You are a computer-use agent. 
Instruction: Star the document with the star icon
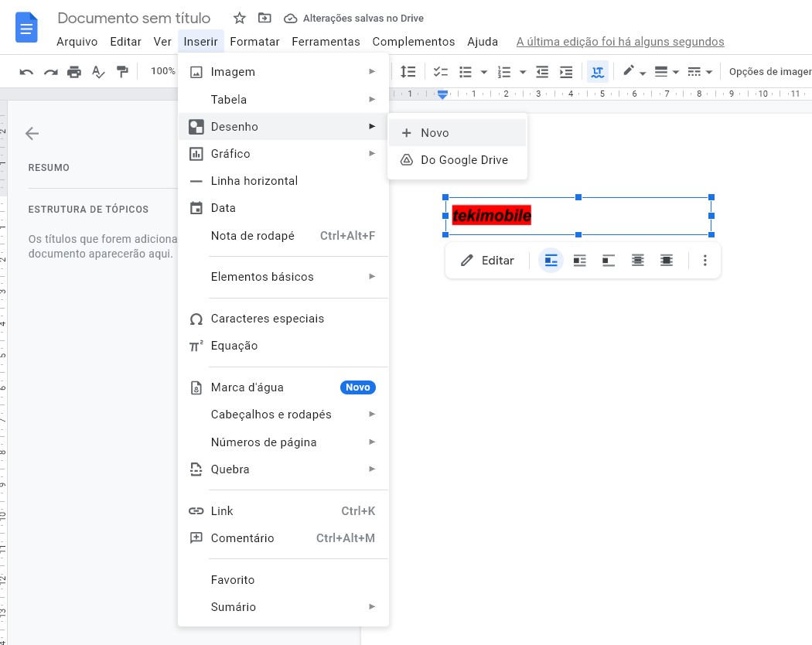click(x=239, y=18)
